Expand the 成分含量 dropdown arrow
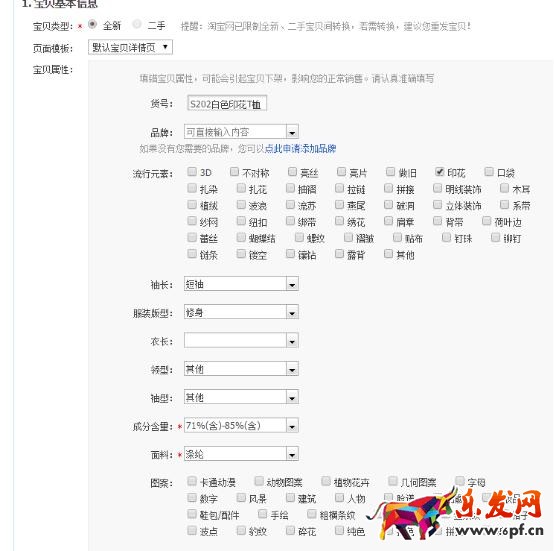This screenshot has height=551, width=554. coord(292,426)
